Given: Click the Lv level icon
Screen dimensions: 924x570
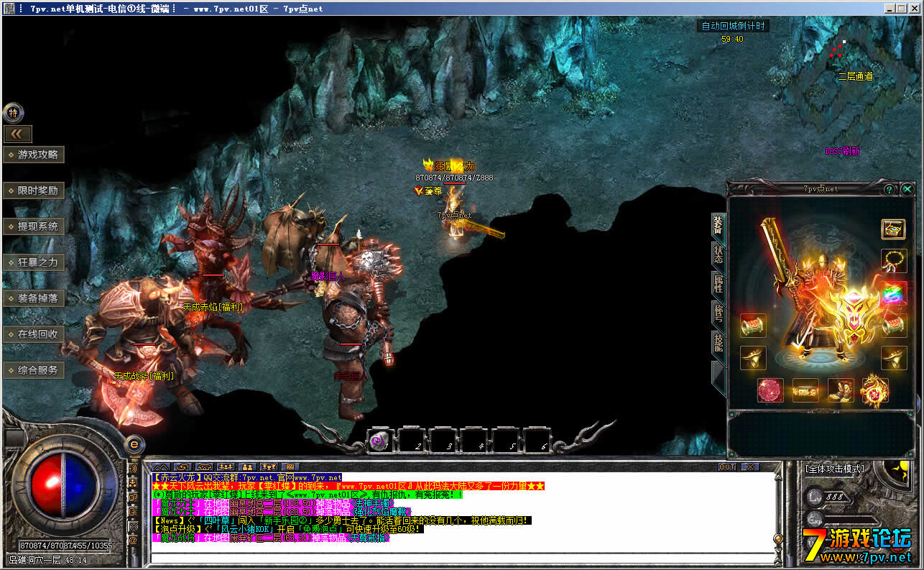Looking at the screenshot, I should pyautogui.click(x=814, y=497).
